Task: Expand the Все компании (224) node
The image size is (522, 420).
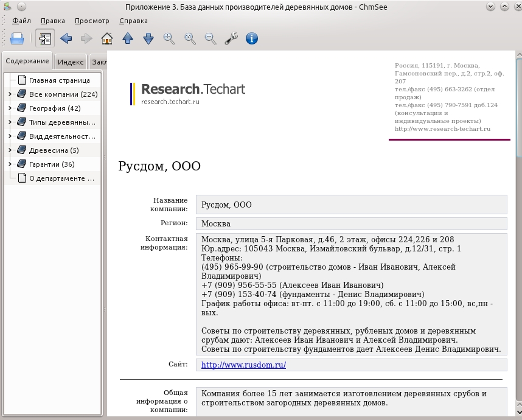Action: coord(10,94)
